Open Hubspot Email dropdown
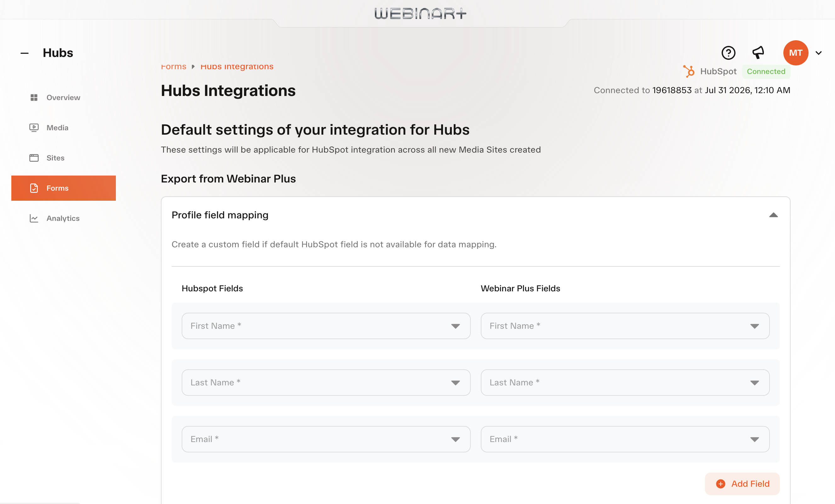Screen dimensions: 835x504 click(326, 439)
